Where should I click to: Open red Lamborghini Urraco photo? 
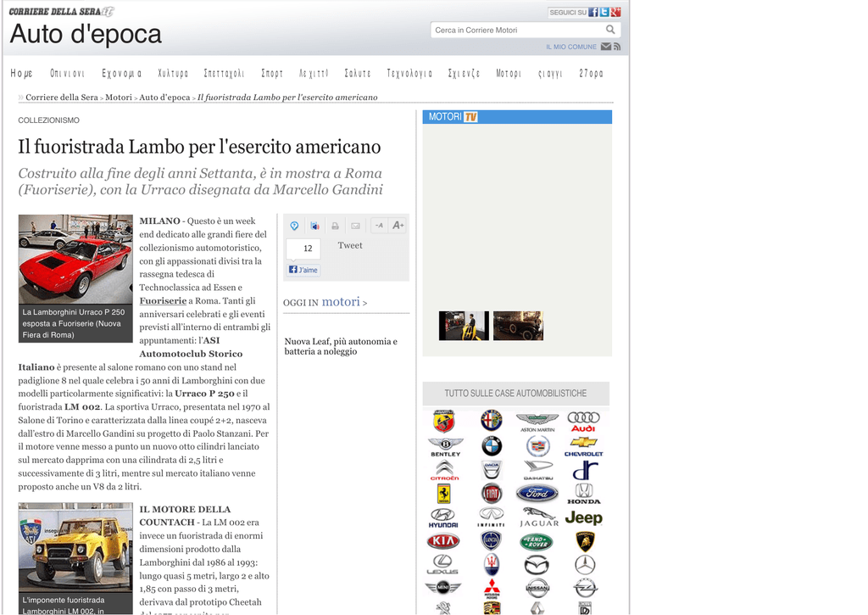[75, 259]
